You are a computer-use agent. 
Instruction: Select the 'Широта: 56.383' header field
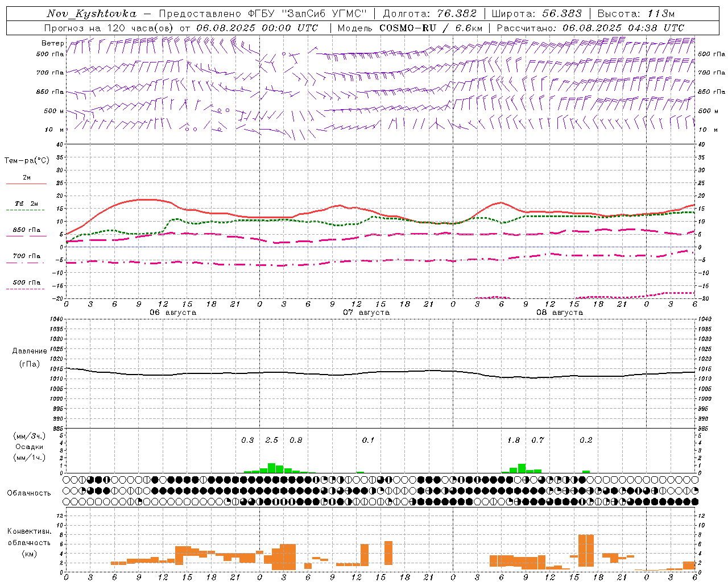[537, 14]
